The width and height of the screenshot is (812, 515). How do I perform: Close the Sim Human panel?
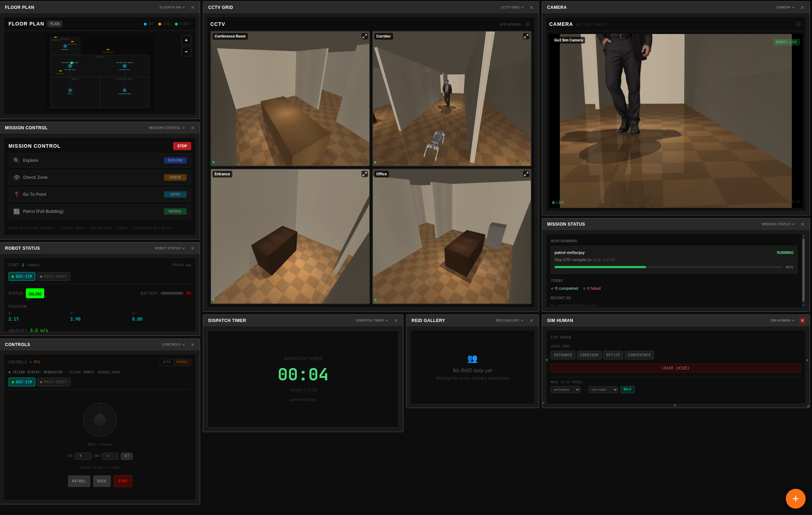(802, 321)
